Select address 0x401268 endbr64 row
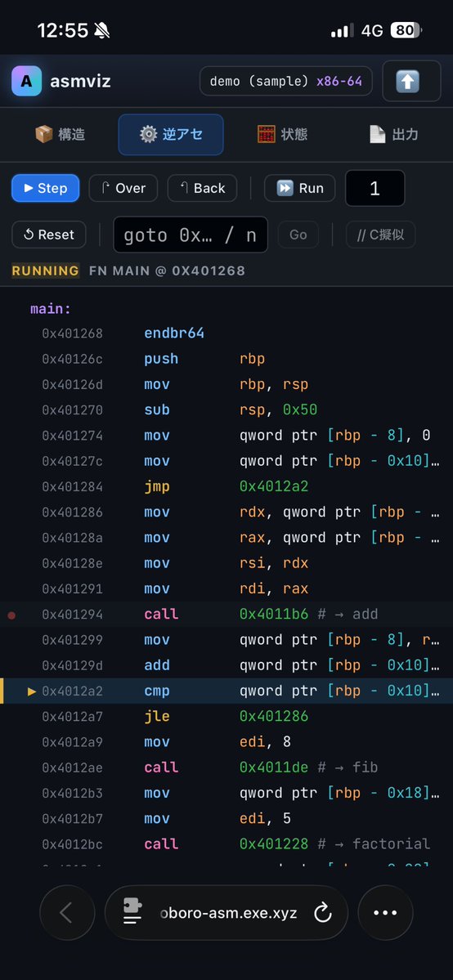Image resolution: width=453 pixels, height=980 pixels. pos(226,333)
